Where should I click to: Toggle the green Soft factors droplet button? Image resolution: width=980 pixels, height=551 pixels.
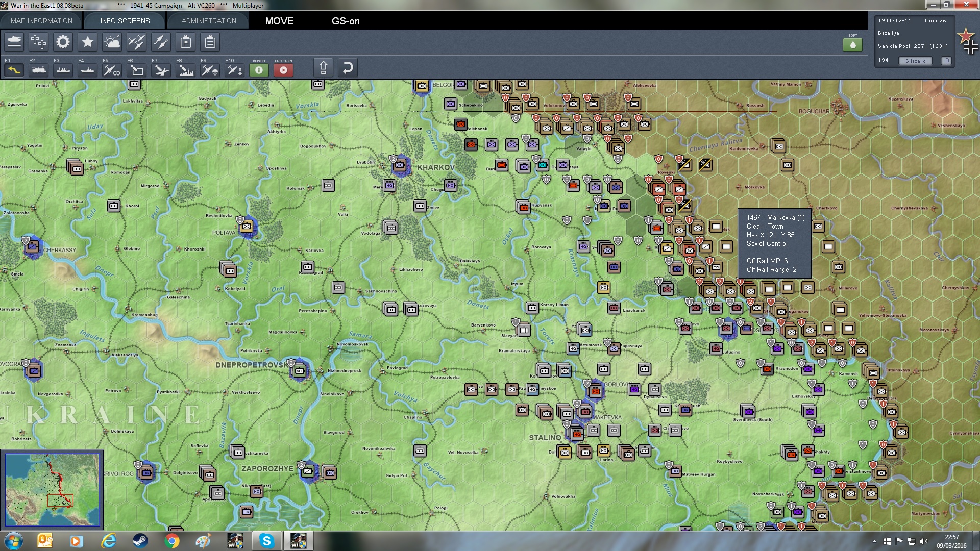click(852, 45)
